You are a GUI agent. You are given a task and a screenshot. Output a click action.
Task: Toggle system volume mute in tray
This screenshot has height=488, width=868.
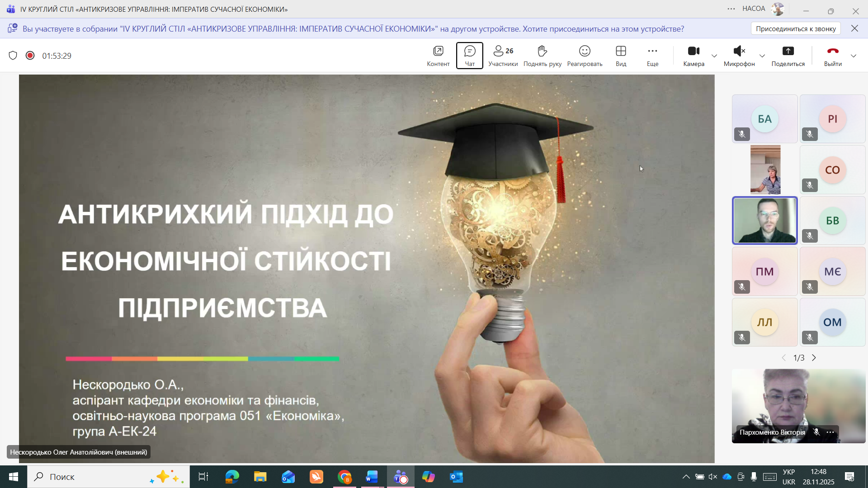(713, 477)
